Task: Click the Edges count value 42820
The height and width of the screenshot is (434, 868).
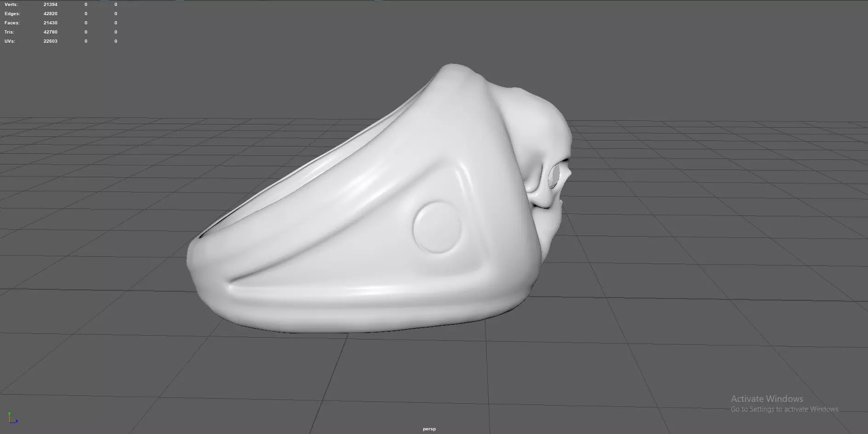Action: point(51,14)
